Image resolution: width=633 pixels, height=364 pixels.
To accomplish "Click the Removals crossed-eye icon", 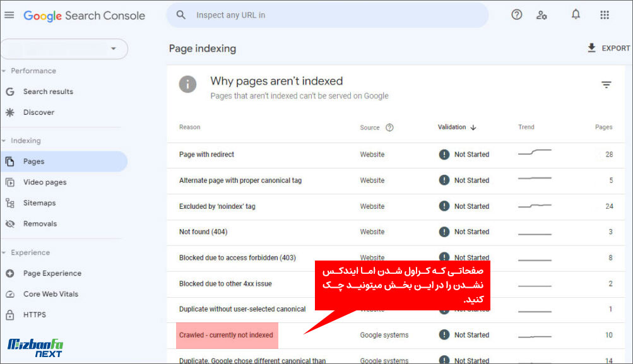I will click(10, 223).
